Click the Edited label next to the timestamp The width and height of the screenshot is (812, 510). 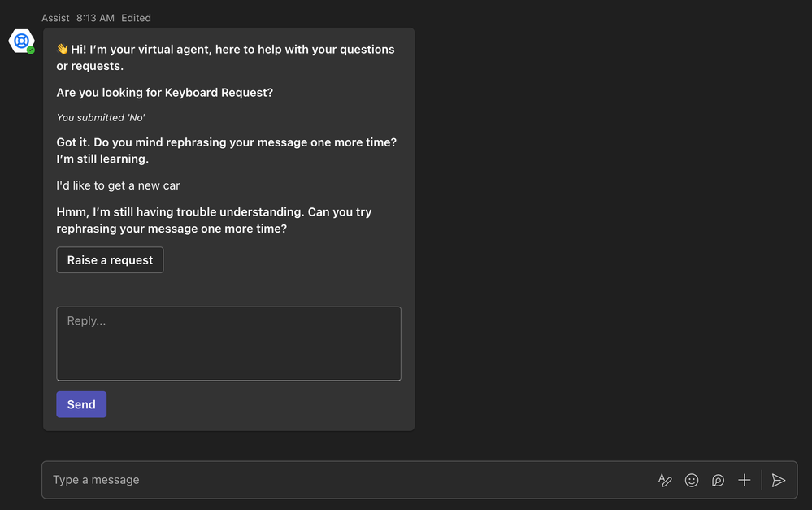136,17
